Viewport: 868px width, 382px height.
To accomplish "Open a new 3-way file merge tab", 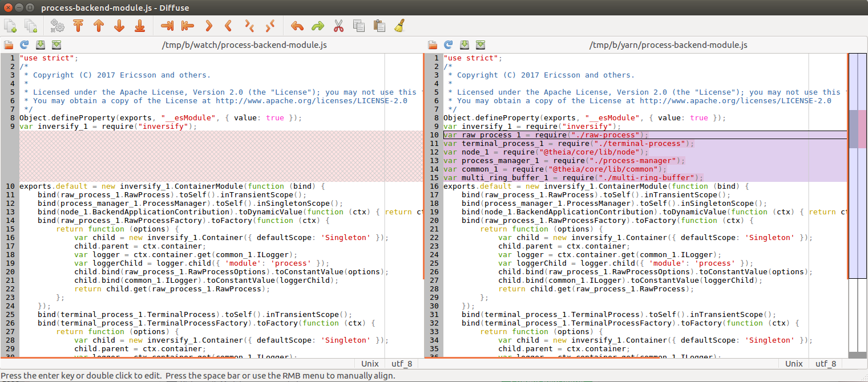I will (x=30, y=26).
